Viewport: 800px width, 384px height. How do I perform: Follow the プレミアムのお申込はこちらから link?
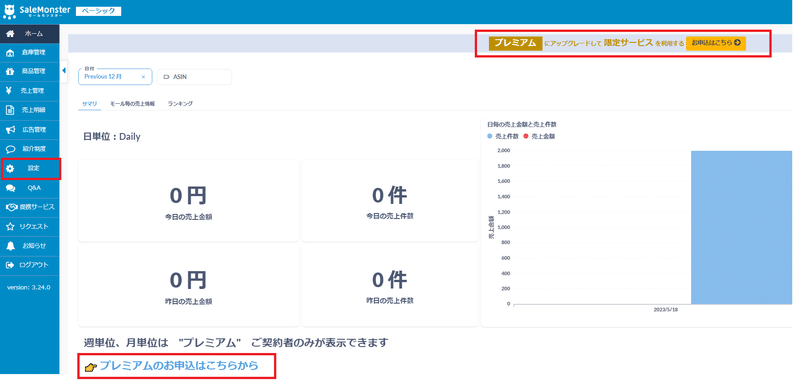coord(179,366)
